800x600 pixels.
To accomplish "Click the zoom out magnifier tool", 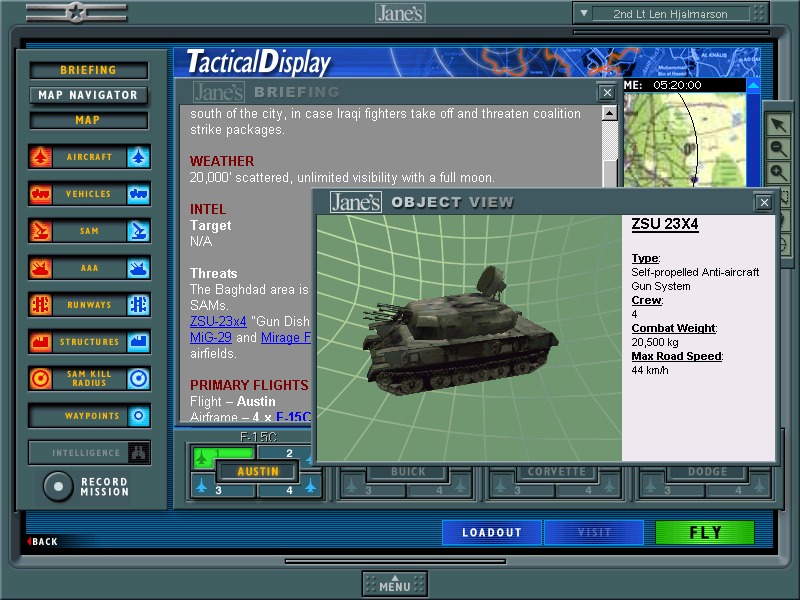I will (779, 148).
